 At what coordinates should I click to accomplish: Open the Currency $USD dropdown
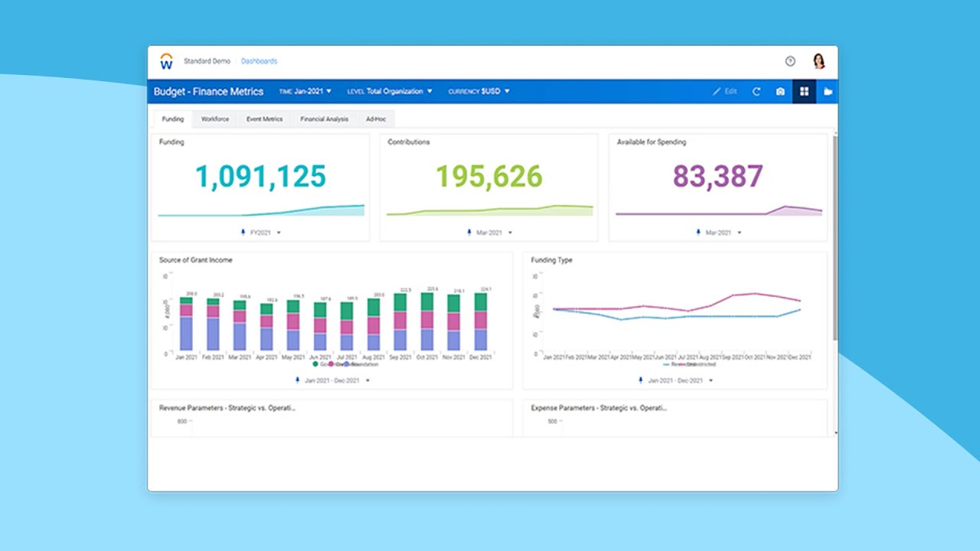[479, 91]
